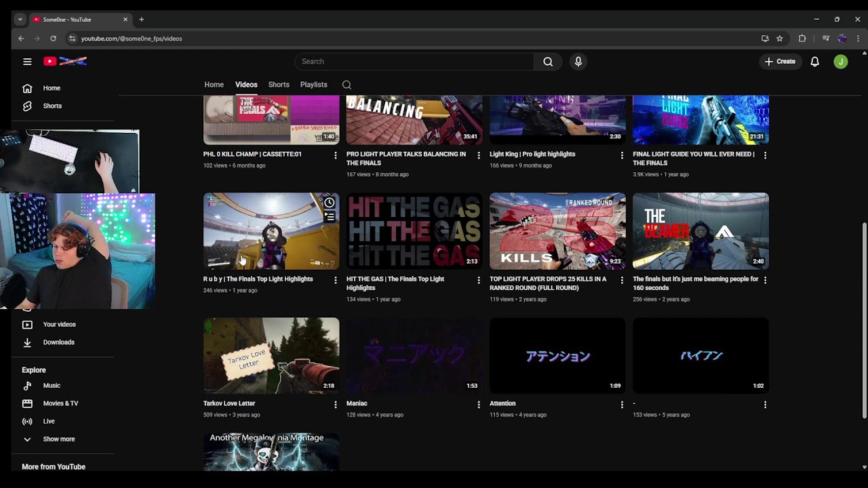
Task: Show options for TOP LIGHT PLAYER DROPS 25 KILLS
Action: tap(622, 280)
